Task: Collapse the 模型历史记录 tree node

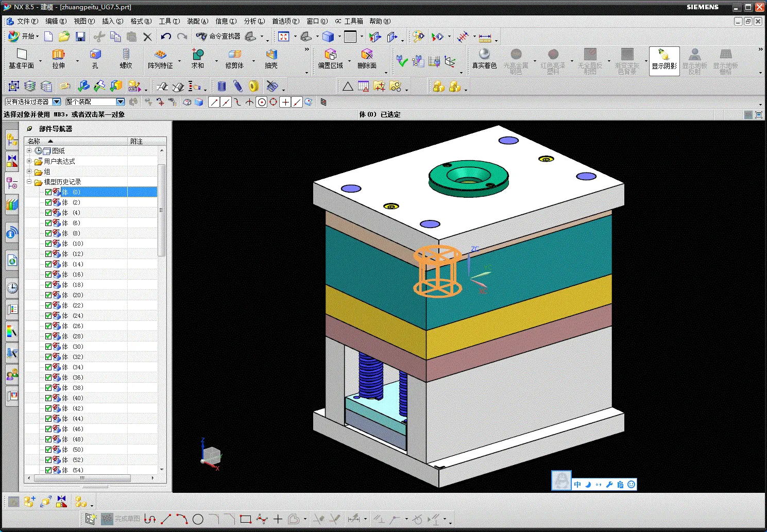Action: (x=29, y=182)
